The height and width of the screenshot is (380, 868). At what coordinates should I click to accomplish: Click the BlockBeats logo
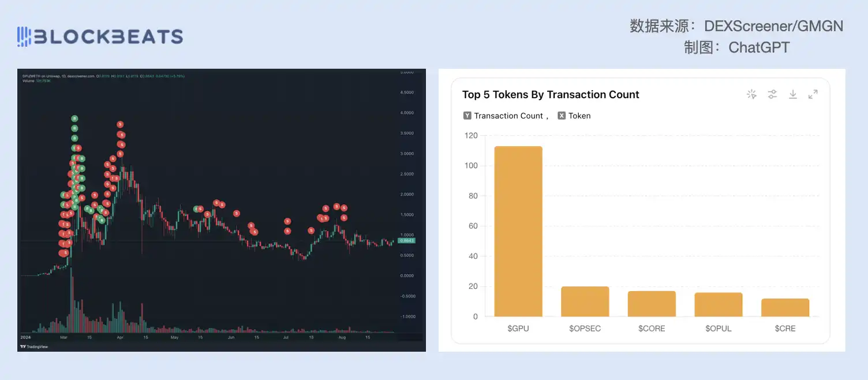coord(100,37)
